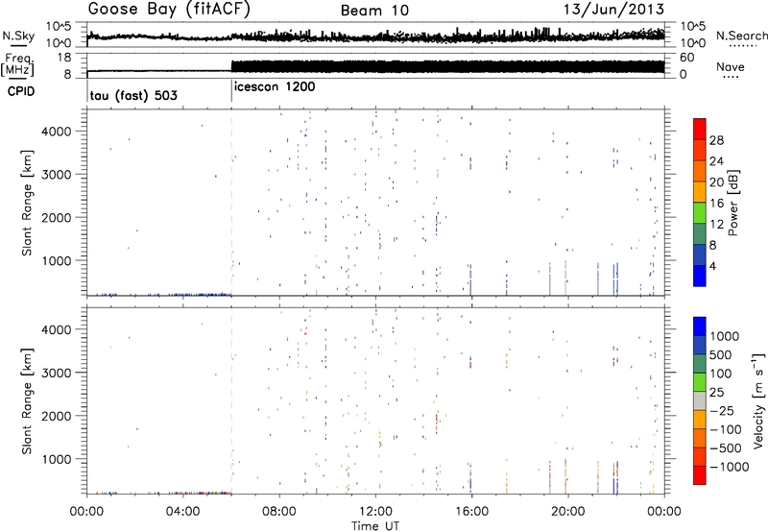Click the 60 Nave axis tick label
The image size is (768, 532).
pyautogui.click(x=687, y=58)
